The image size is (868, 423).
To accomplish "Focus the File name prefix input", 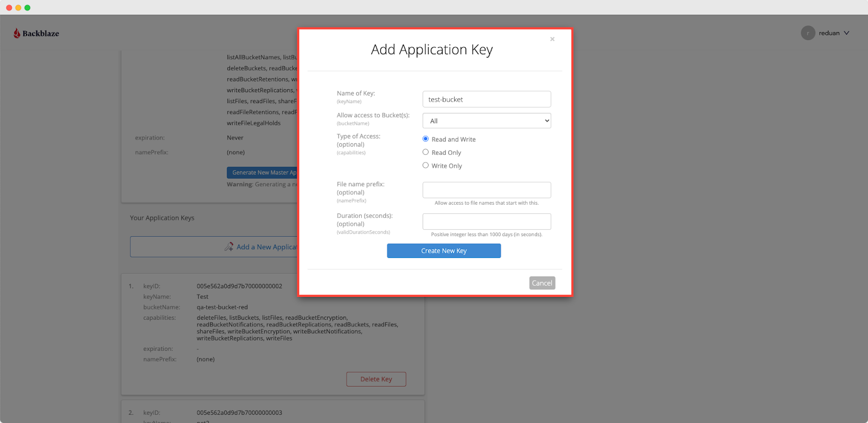I will (487, 190).
